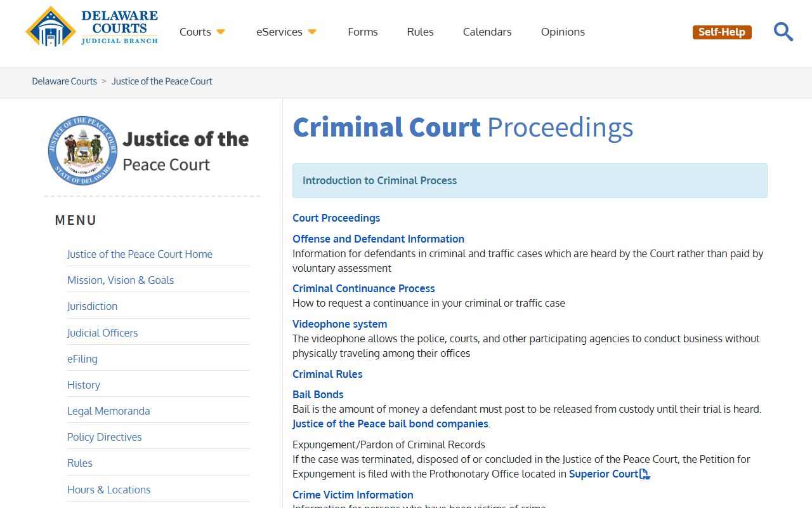Open History sidebar link
The image size is (812, 508).
(84, 385)
